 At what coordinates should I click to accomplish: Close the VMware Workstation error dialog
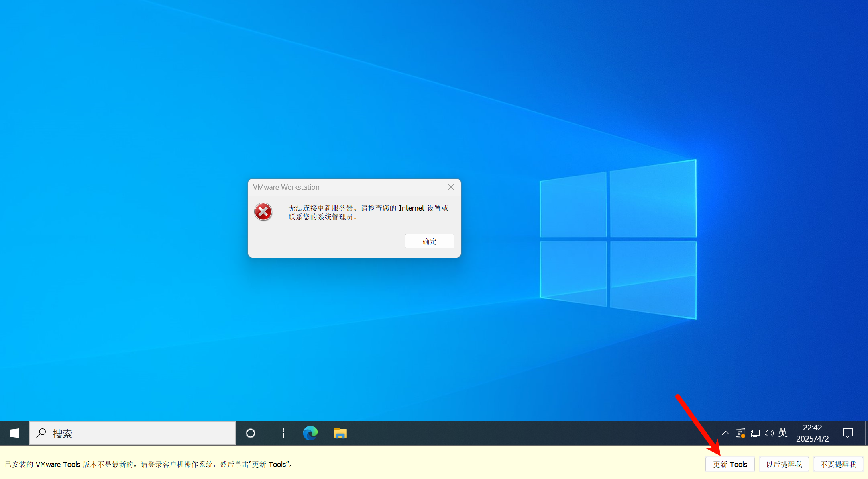click(x=451, y=187)
